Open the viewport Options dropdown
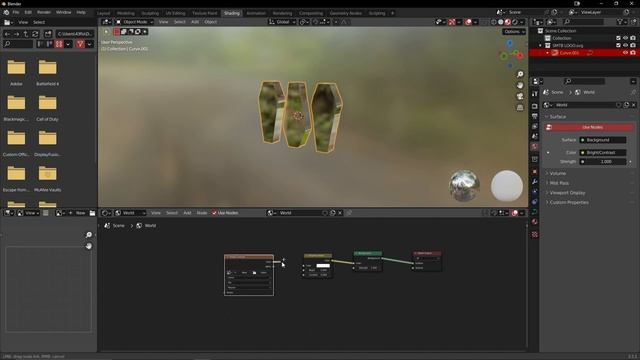 (514, 32)
